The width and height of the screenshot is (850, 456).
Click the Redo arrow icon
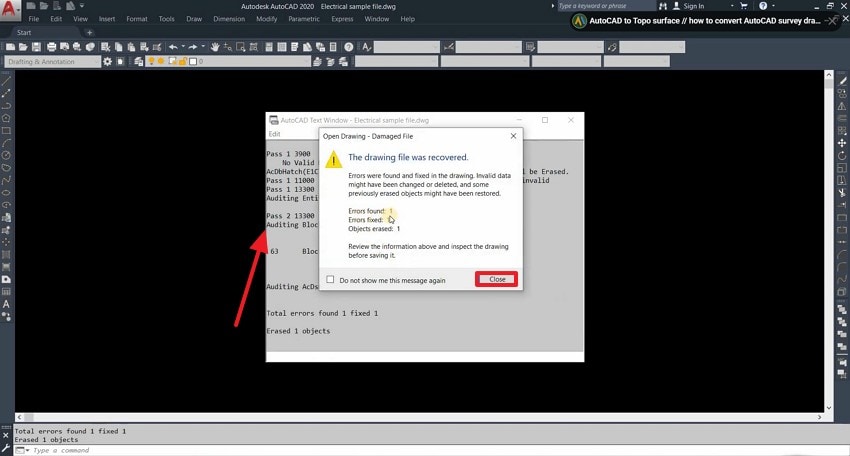click(x=193, y=47)
